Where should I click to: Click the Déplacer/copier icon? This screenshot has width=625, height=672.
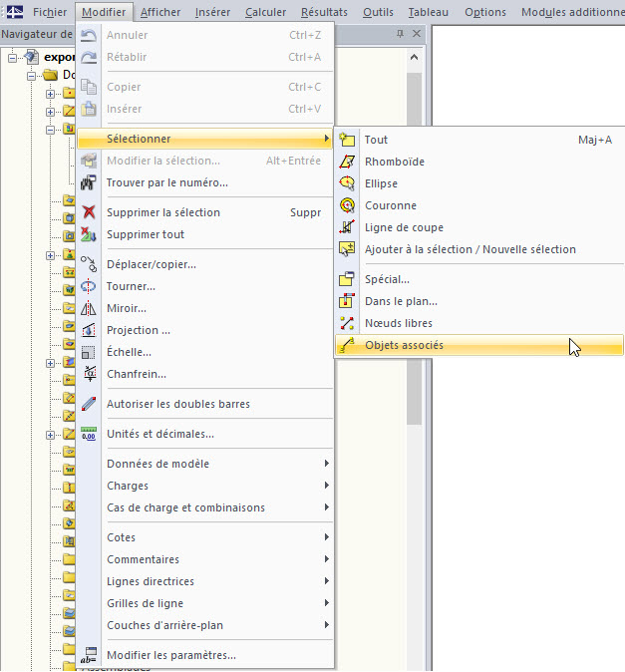(x=89, y=264)
